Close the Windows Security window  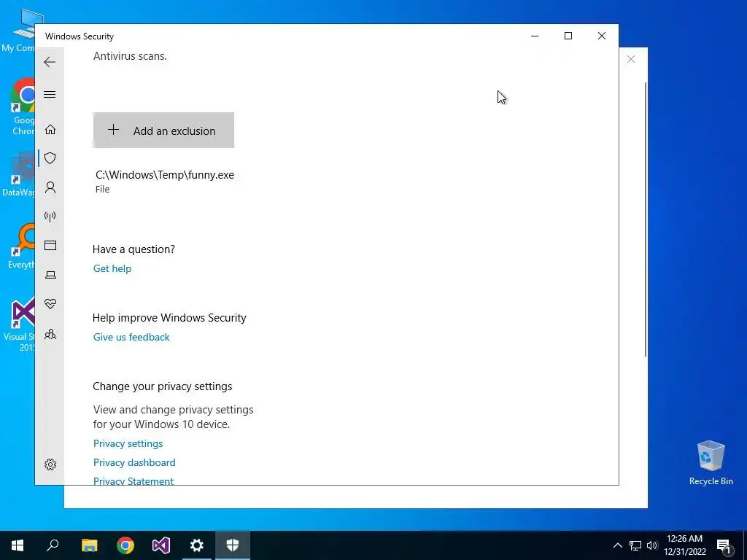click(x=602, y=36)
